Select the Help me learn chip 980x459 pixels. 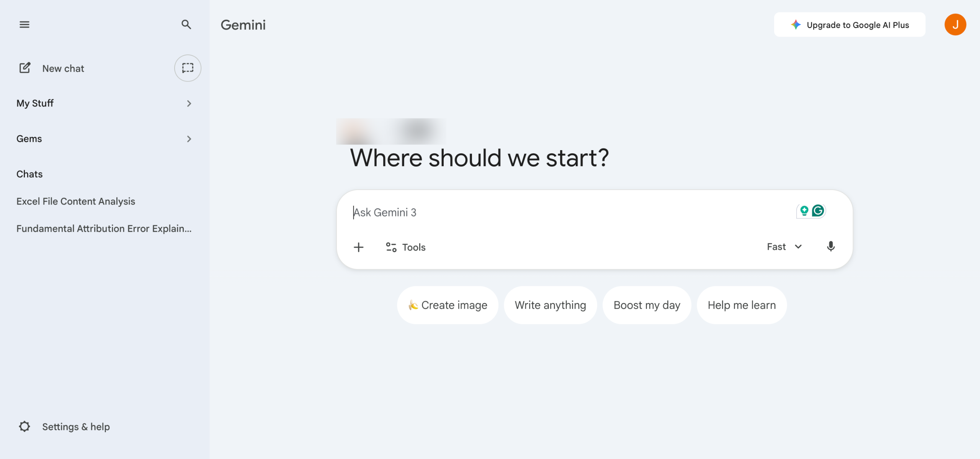click(x=742, y=305)
